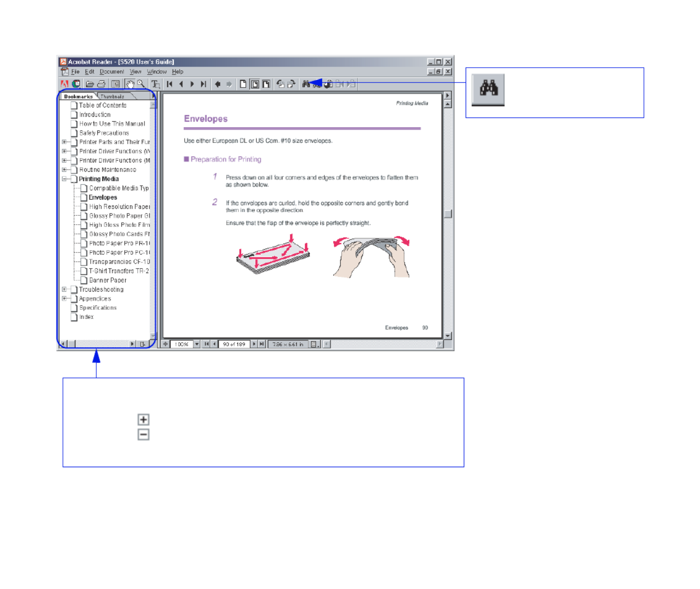Viewport: 700px width, 589px height.
Task: Open the Index bookmark
Action: [x=86, y=317]
